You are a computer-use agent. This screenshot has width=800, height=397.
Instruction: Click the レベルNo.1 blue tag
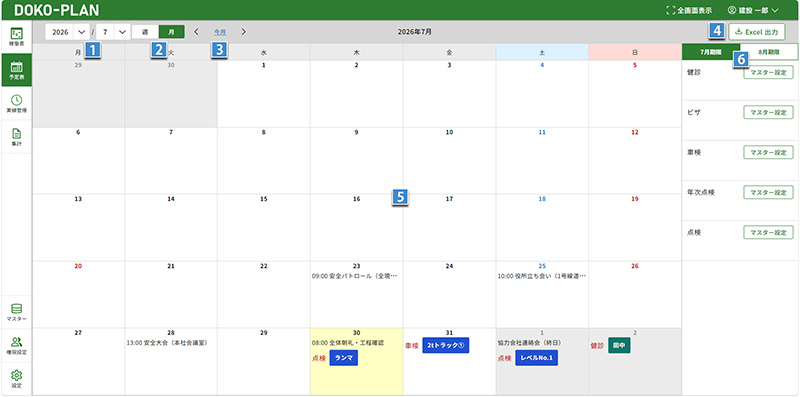coord(536,358)
